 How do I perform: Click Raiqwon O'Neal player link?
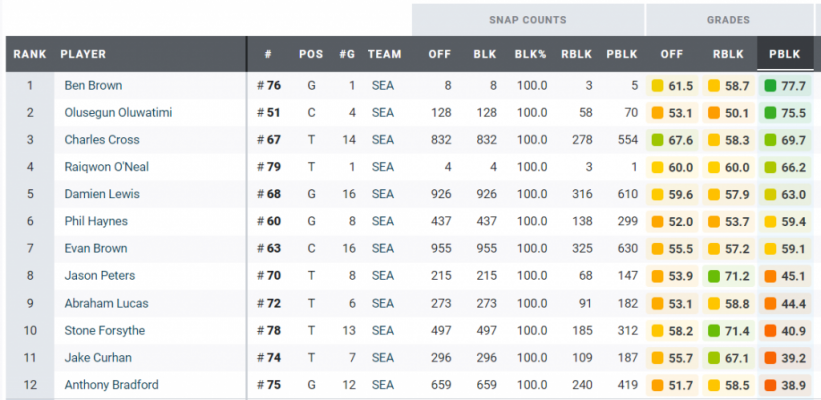pos(107,167)
